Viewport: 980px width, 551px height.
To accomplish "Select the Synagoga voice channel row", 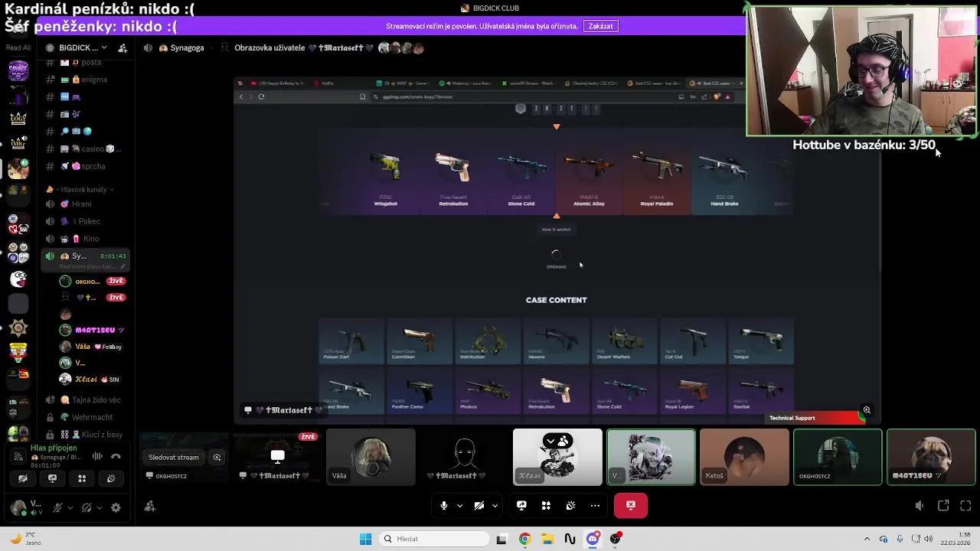I will [84, 259].
